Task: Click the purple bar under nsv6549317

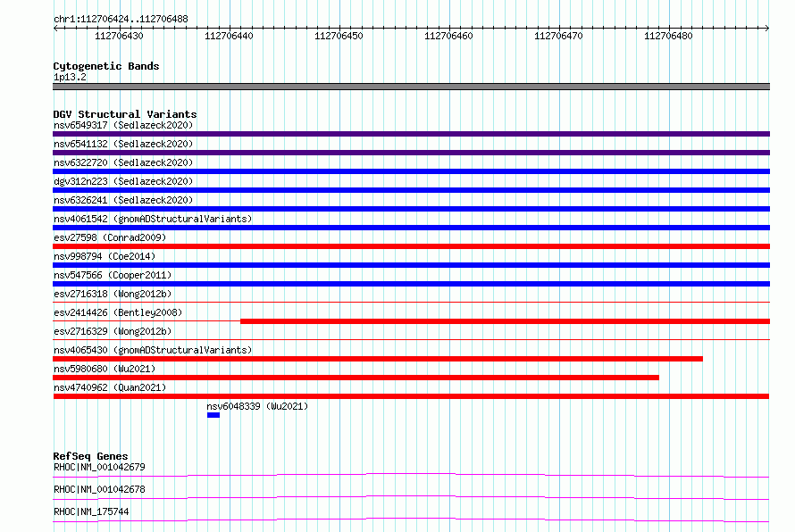Action: 411,134
